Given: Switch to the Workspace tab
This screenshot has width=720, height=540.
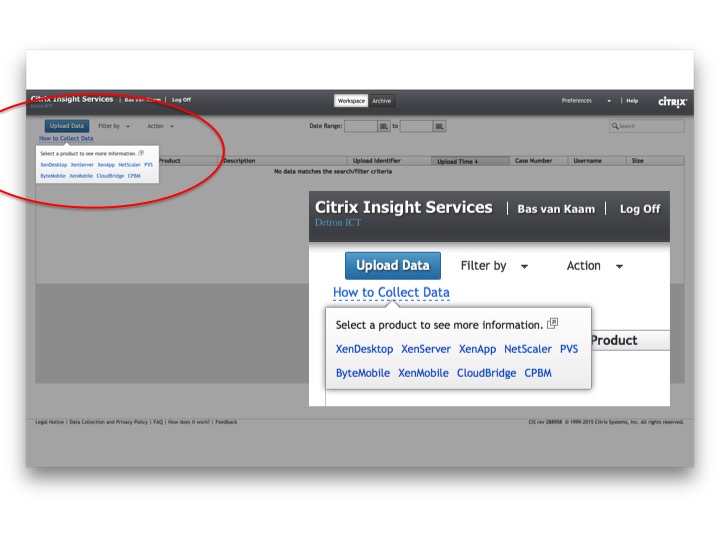Looking at the screenshot, I should pos(351,101).
